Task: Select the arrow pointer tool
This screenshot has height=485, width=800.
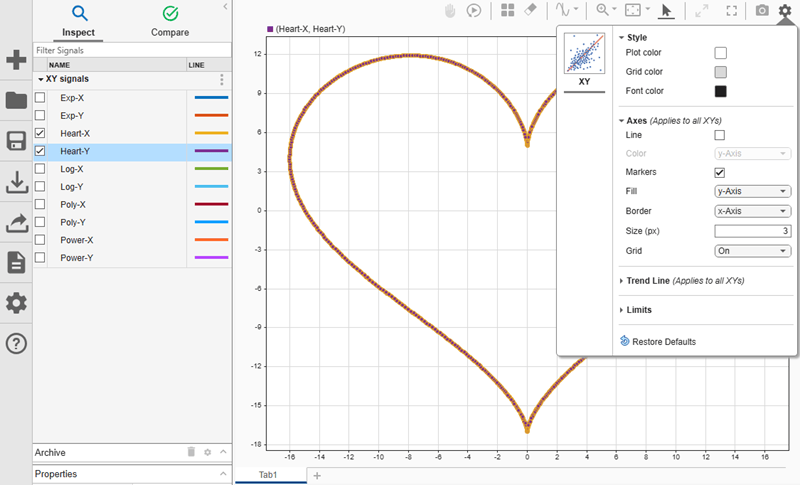Action: (666, 11)
